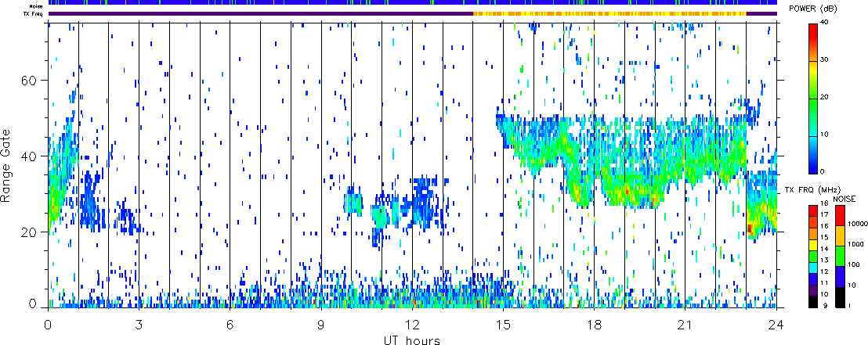Click the x-axis tick label 18
Image resolution: width=868 pixels, height=345 pixels.
click(x=594, y=325)
